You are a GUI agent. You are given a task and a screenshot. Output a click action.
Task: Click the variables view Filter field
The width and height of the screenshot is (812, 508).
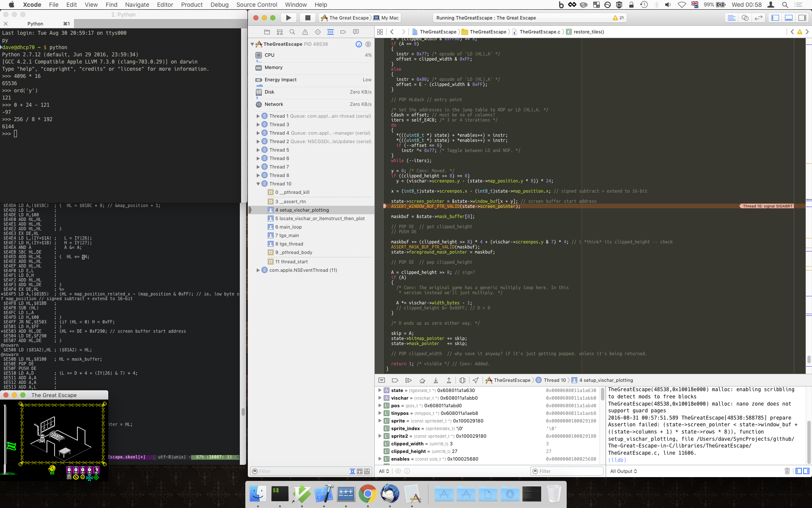567,471
